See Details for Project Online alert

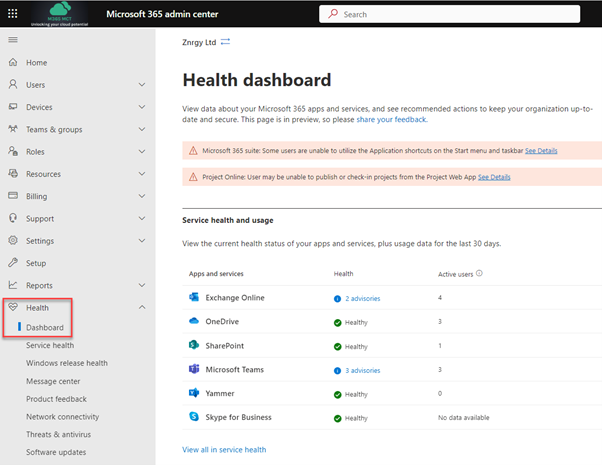[494, 177]
